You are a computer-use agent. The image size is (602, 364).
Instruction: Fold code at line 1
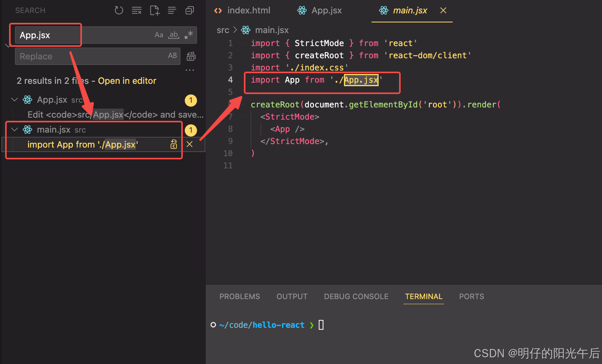point(243,43)
